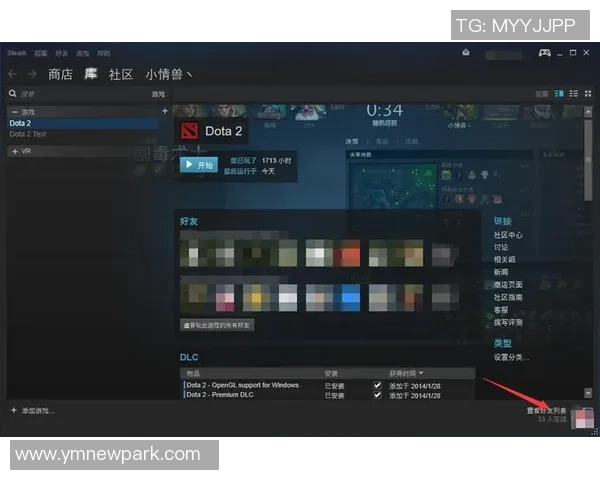This screenshot has width=600, height=480.
Task: Expand the VR category
Action: coord(15,152)
